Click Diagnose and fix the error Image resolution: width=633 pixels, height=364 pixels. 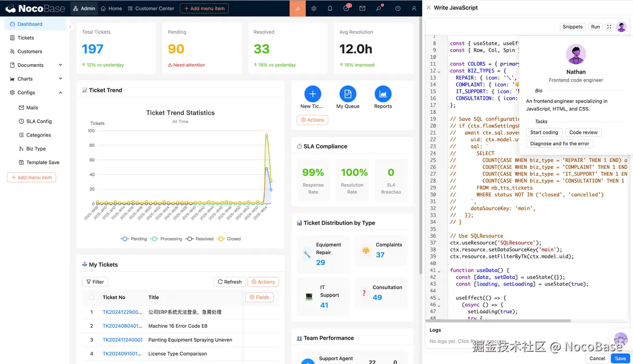560,144
